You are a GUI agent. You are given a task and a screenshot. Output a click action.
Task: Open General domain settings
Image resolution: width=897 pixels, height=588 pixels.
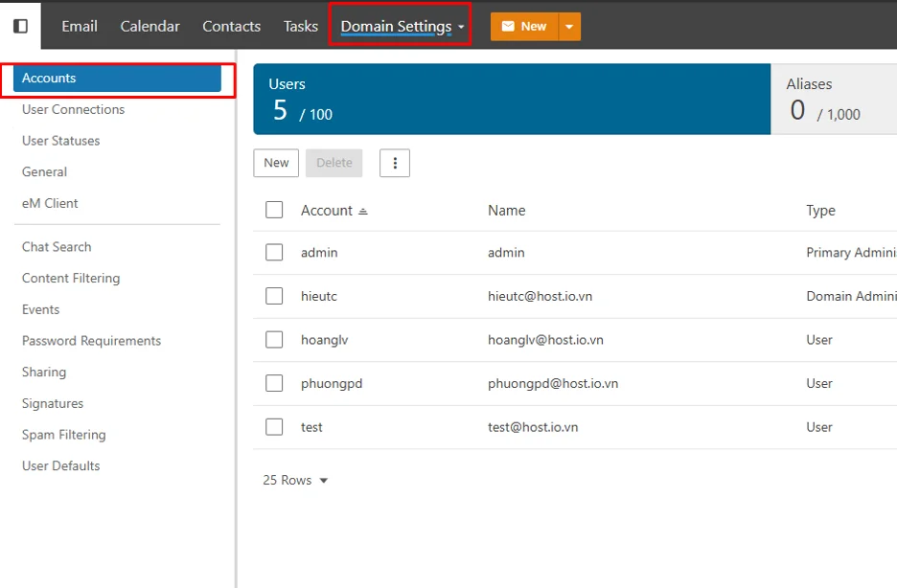(x=44, y=172)
